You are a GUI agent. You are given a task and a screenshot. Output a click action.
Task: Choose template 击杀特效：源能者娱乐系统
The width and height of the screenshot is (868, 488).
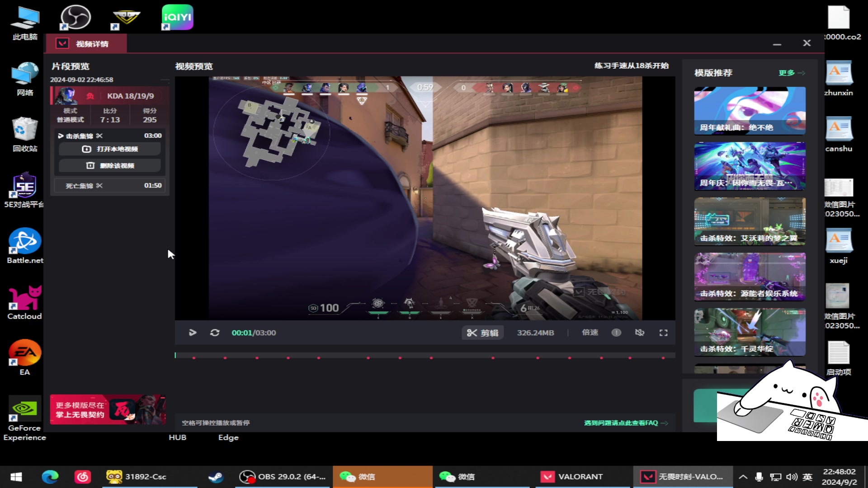750,277
